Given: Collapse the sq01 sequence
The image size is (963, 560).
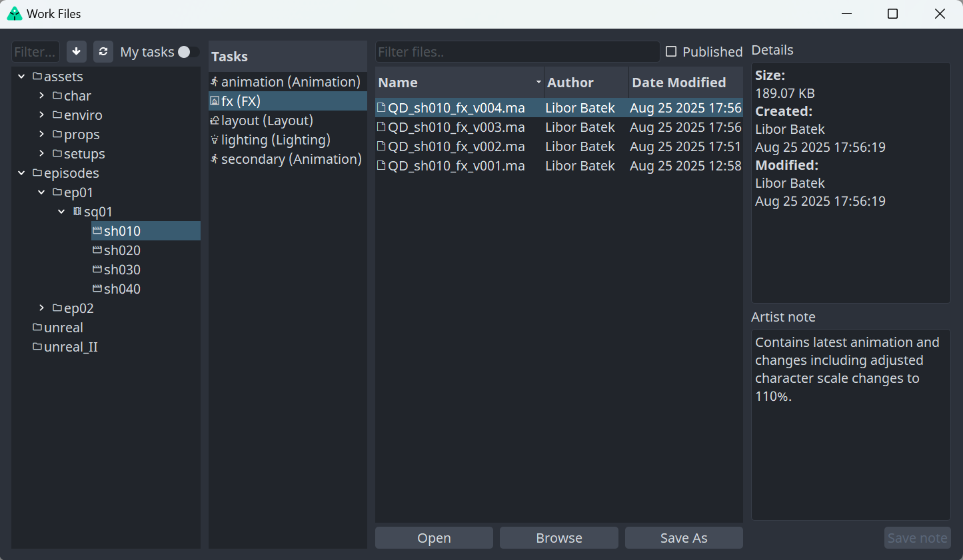Looking at the screenshot, I should click(x=61, y=212).
